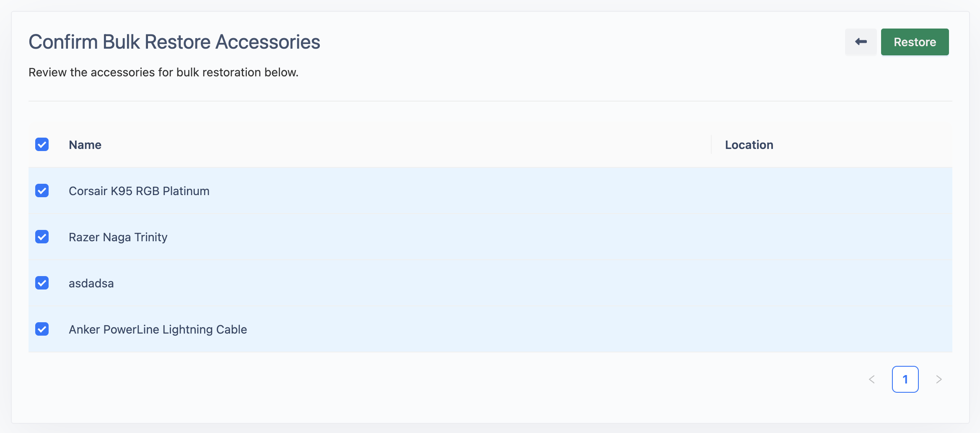Screen dimensions: 980x433
Task: Select page 1 in pagination
Action: [905, 379]
